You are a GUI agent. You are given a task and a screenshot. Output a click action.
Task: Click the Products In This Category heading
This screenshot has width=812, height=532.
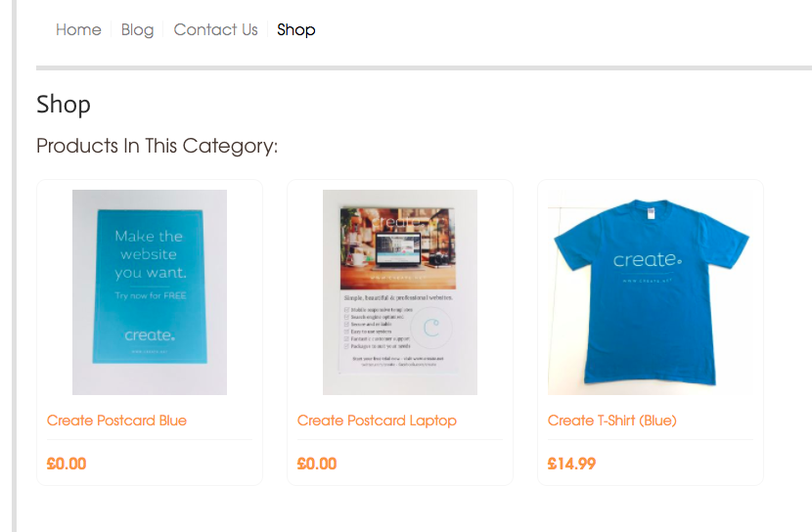coord(157,146)
